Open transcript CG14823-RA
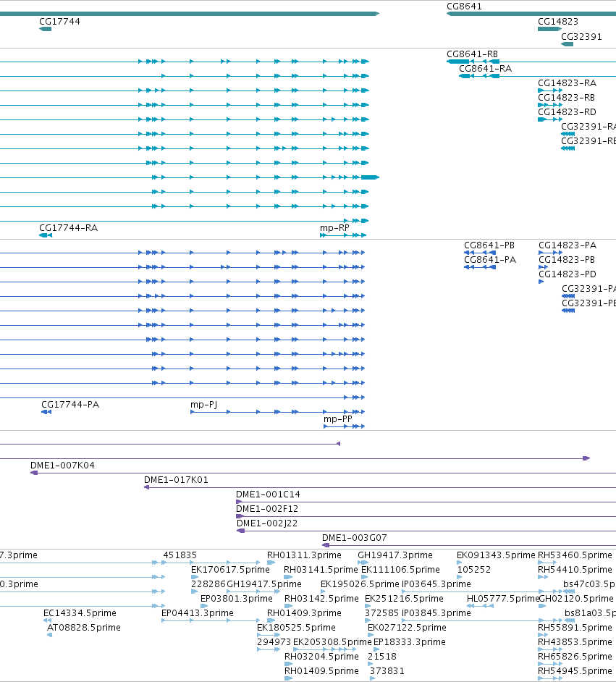This screenshot has width=616, height=682. point(567,83)
